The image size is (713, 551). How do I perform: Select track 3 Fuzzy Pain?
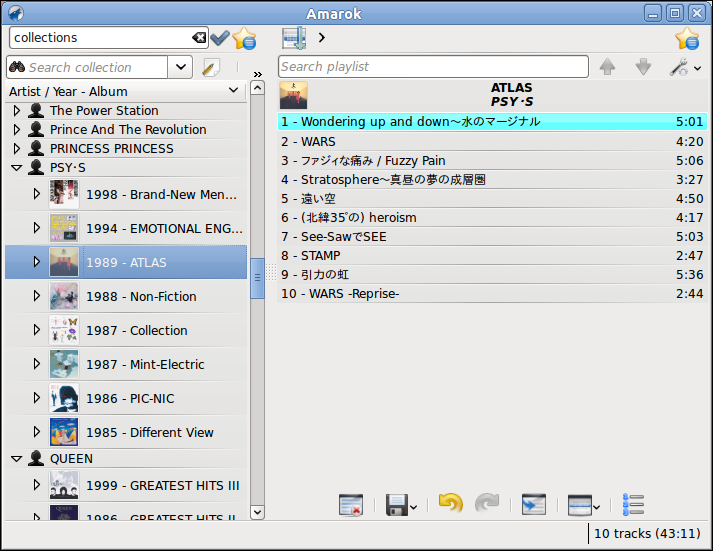(x=492, y=160)
